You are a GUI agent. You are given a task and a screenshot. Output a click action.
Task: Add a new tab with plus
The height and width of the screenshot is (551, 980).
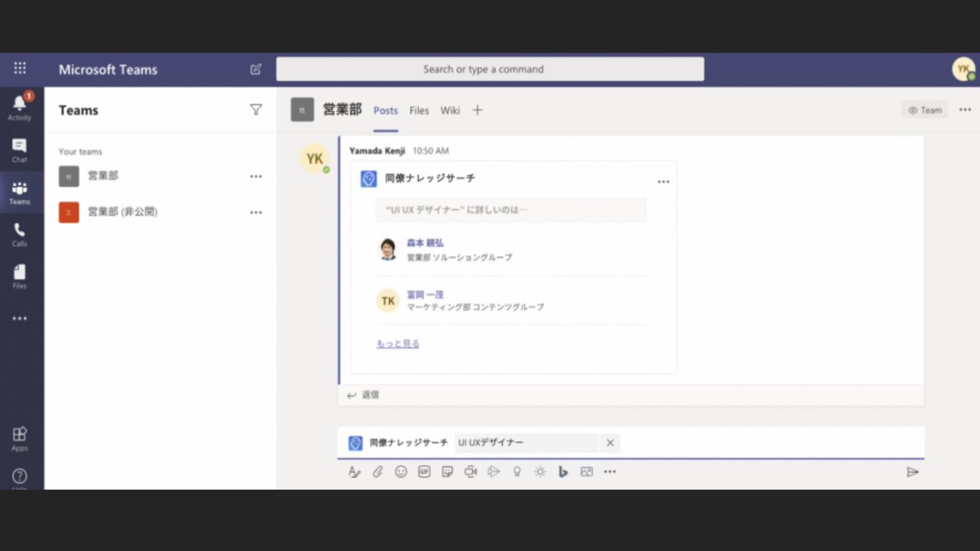[478, 110]
